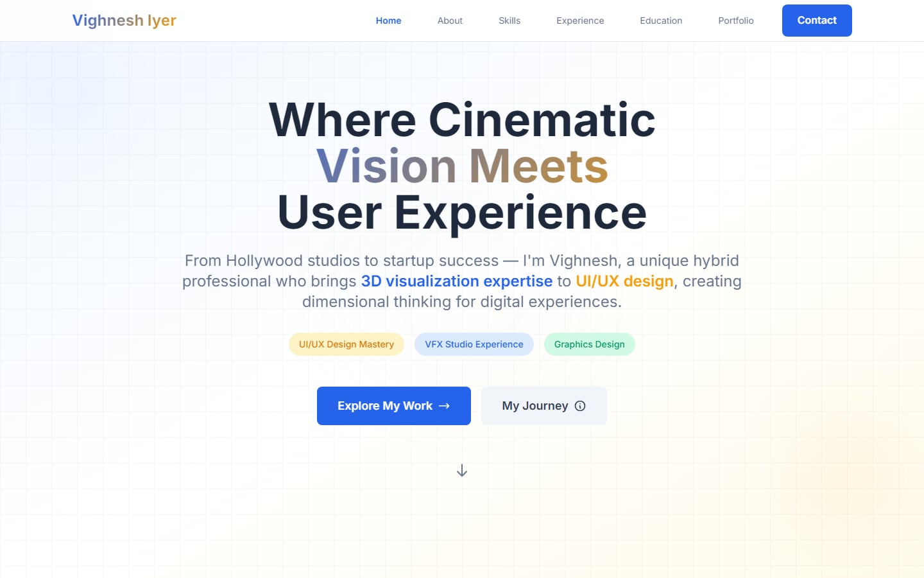Click the gradient text "Vision Meets"
The image size is (924, 578).
pyautogui.click(x=462, y=166)
